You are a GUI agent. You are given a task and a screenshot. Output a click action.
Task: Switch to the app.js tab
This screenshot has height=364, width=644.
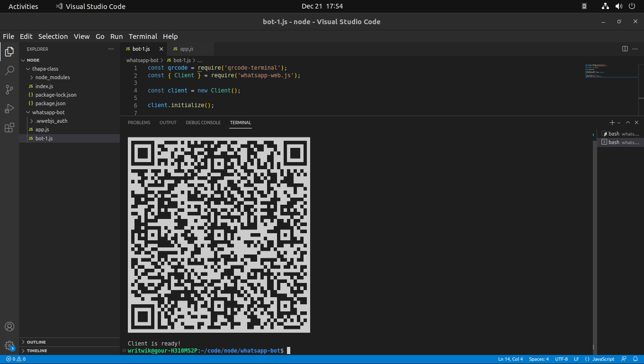click(x=186, y=48)
